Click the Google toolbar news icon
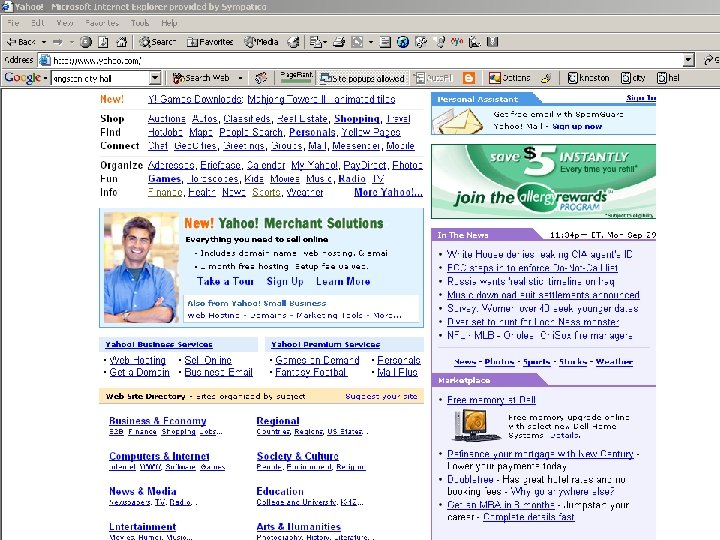 tap(261, 78)
